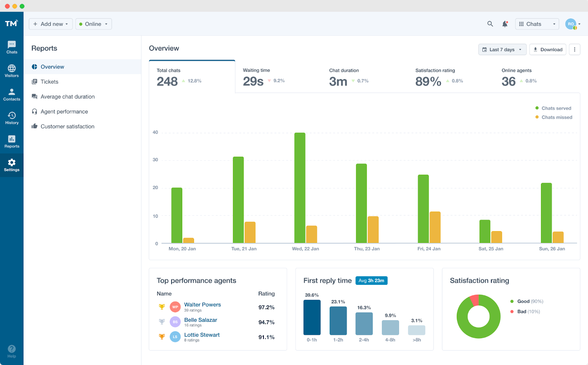Viewport: 588px width, 365px height.
Task: Open Customer satisfaction report
Action: 83,126
